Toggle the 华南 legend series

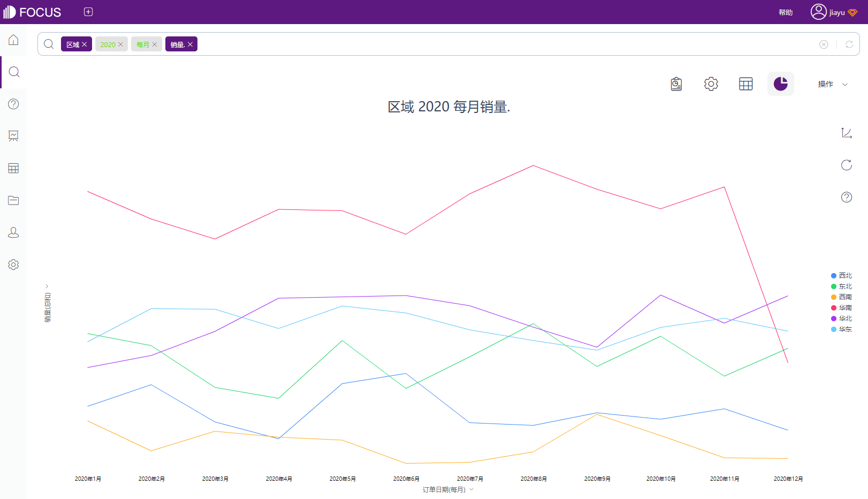coord(841,308)
